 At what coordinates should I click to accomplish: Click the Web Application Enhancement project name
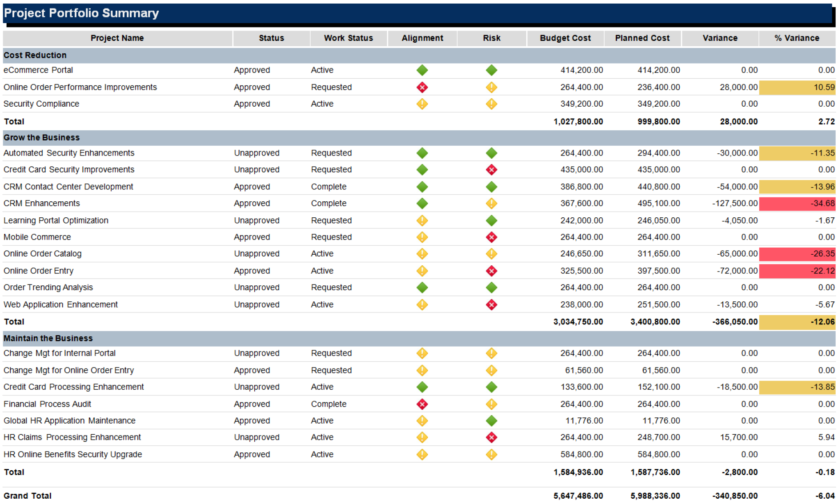[61, 305]
